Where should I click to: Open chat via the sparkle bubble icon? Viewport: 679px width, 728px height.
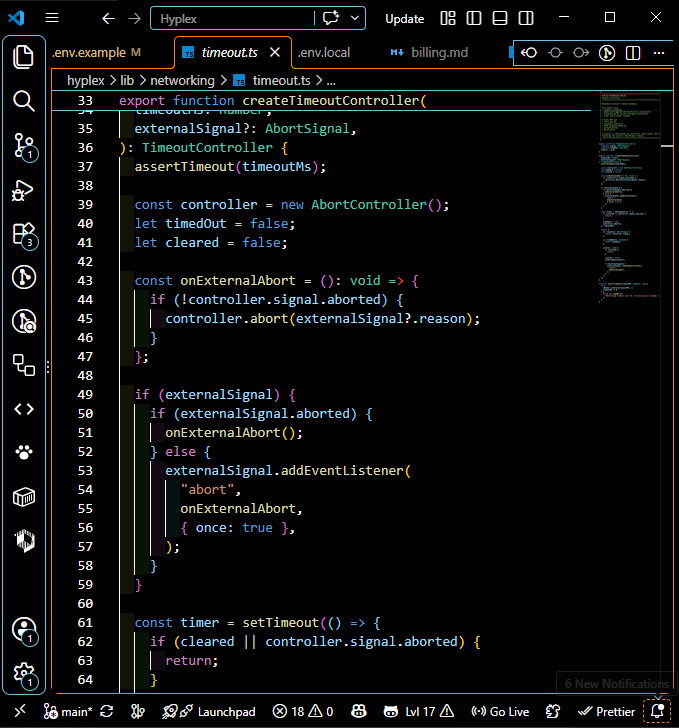331,19
